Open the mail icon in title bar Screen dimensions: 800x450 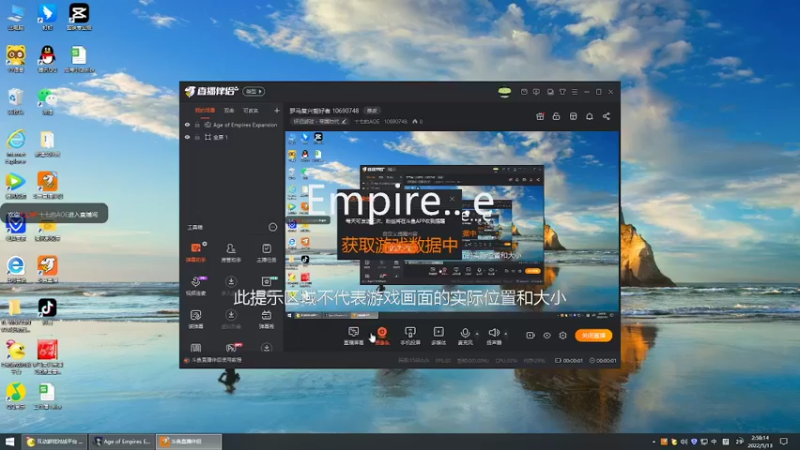tap(524, 92)
